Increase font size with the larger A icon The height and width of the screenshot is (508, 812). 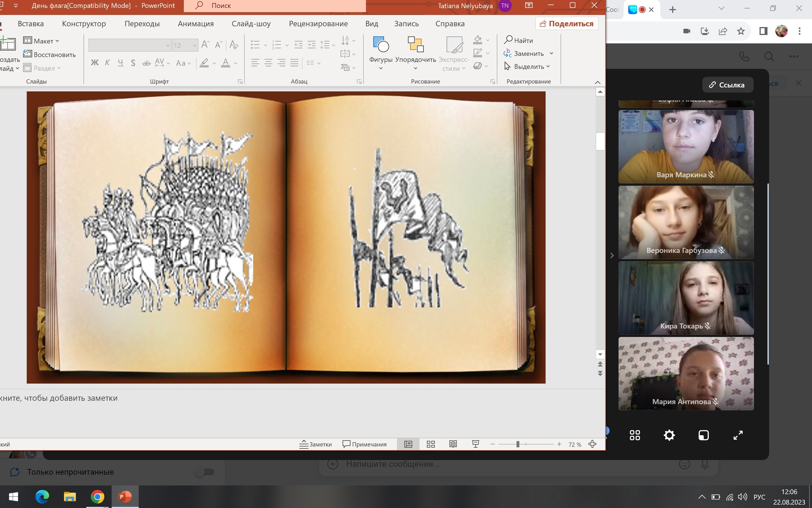(x=205, y=44)
